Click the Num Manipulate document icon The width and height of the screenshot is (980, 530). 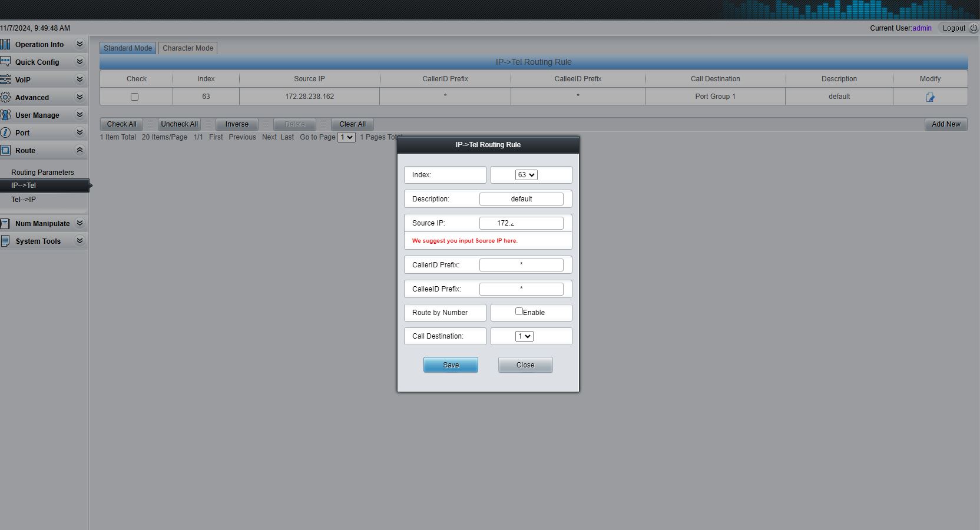click(5, 223)
